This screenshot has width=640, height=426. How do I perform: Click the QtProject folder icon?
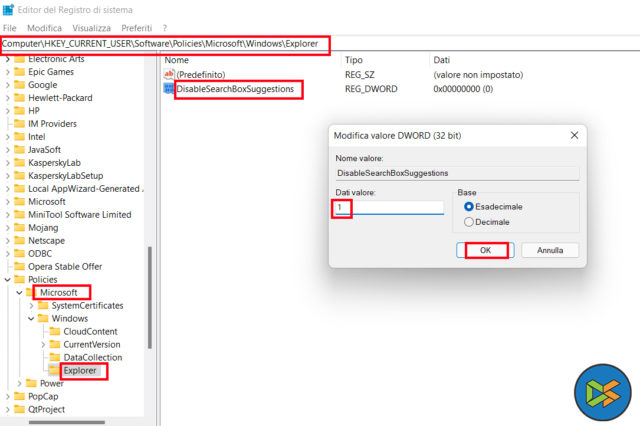(x=19, y=409)
